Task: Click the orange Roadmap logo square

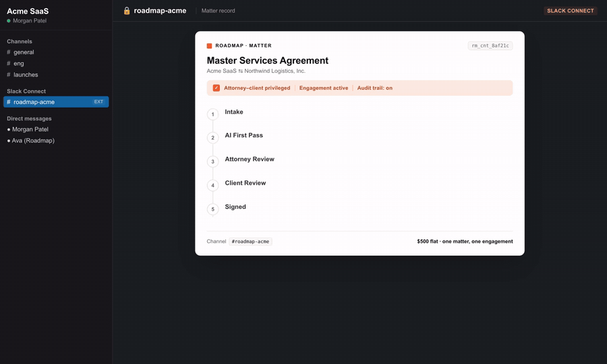Action: pyautogui.click(x=209, y=46)
